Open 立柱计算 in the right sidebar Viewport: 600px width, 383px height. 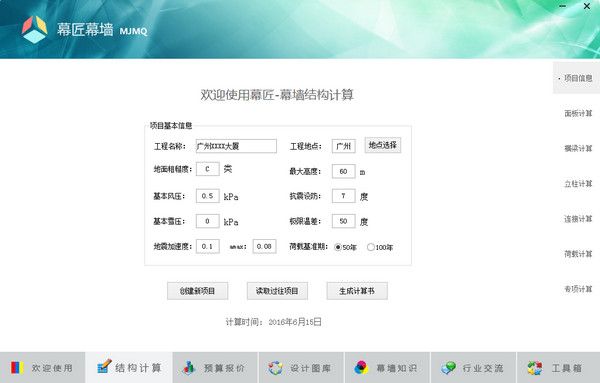pos(578,184)
